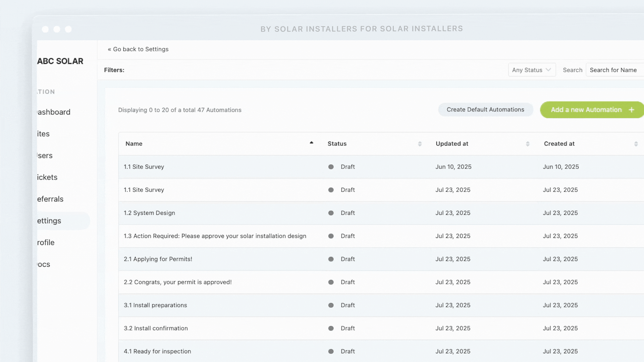
Task: Click plus icon on Add Automation button
Action: coord(631,110)
